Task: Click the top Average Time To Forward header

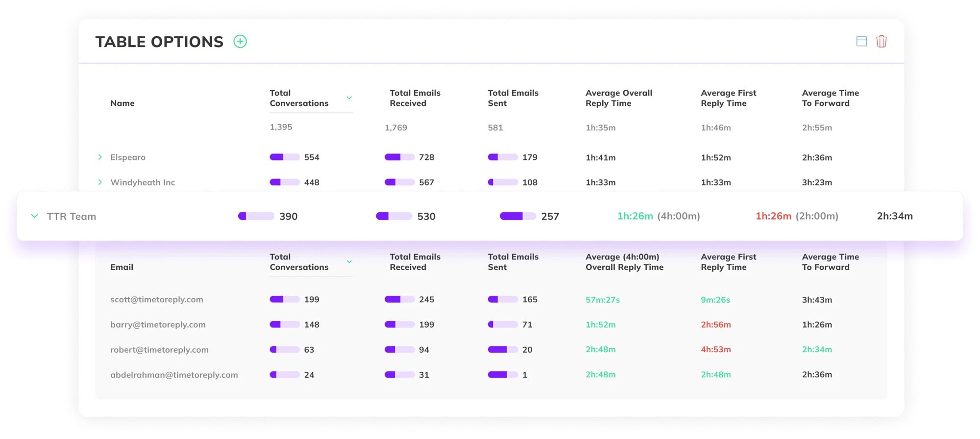Action: (x=830, y=98)
